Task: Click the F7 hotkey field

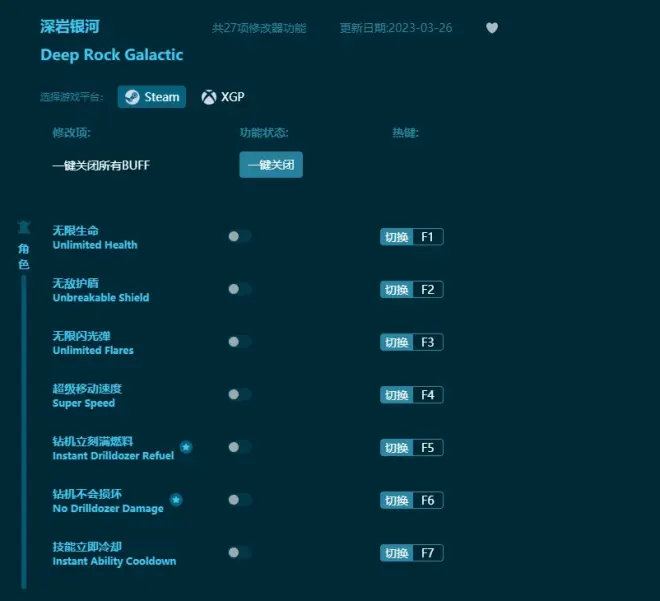Action: pos(427,552)
